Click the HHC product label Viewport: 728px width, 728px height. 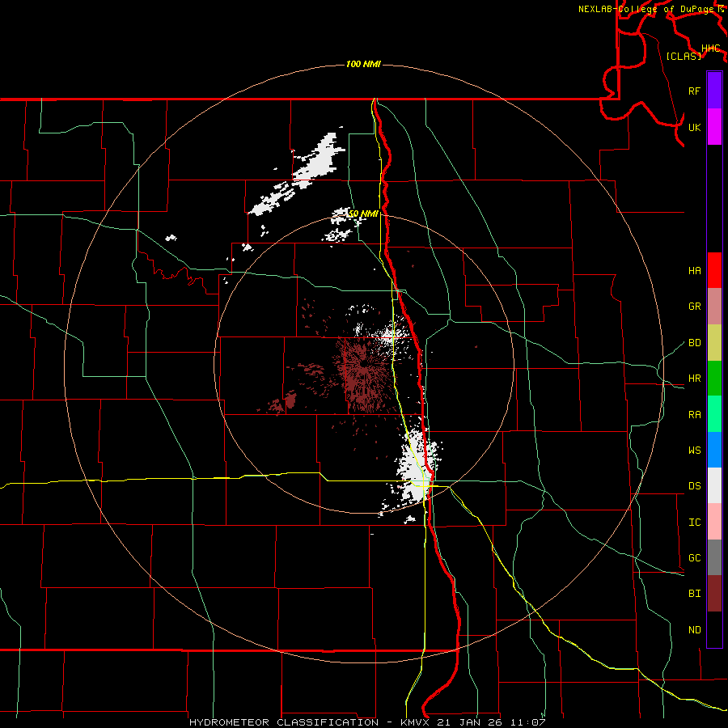point(710,49)
